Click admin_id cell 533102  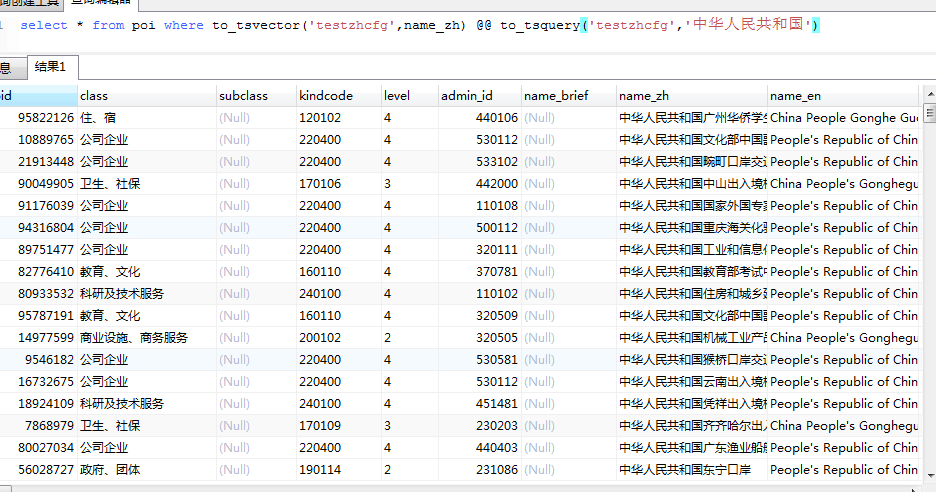(x=479, y=162)
